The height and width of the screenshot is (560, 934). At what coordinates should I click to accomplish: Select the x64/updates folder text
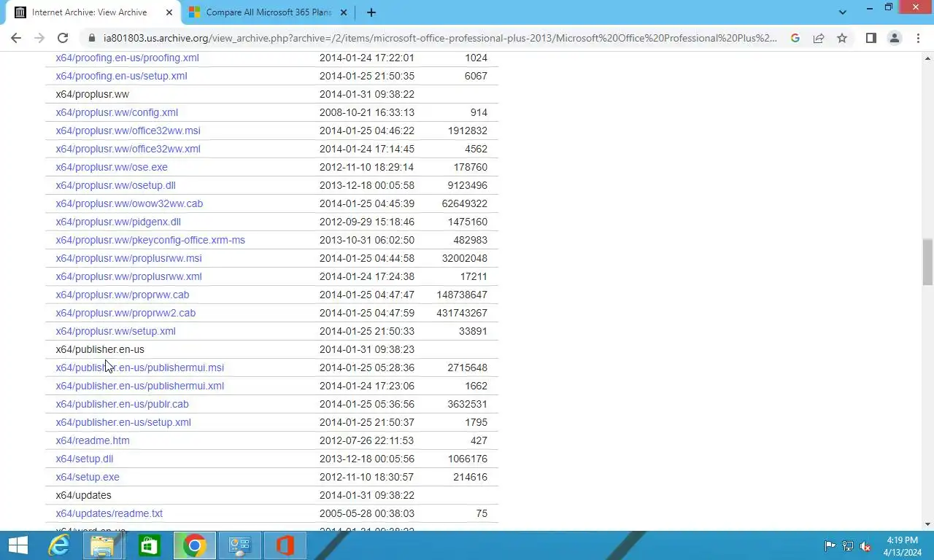point(83,495)
